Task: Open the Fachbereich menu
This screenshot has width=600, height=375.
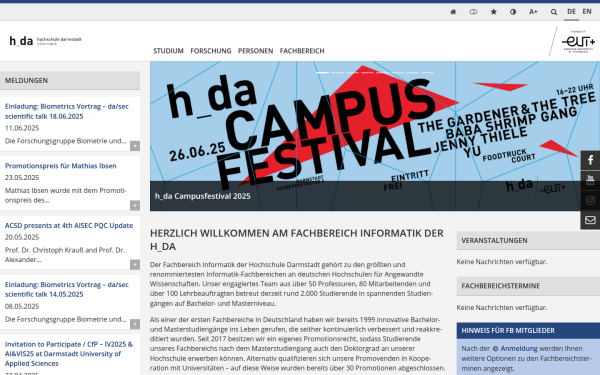Action: (302, 51)
